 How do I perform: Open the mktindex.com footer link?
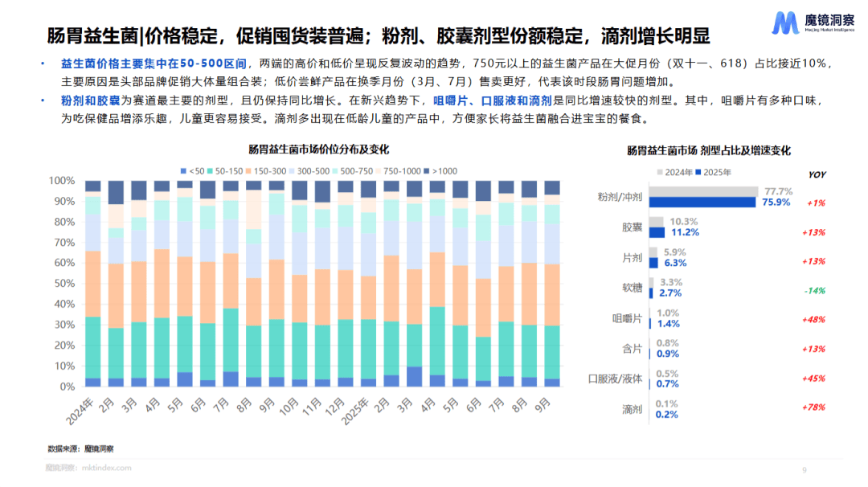[106, 468]
